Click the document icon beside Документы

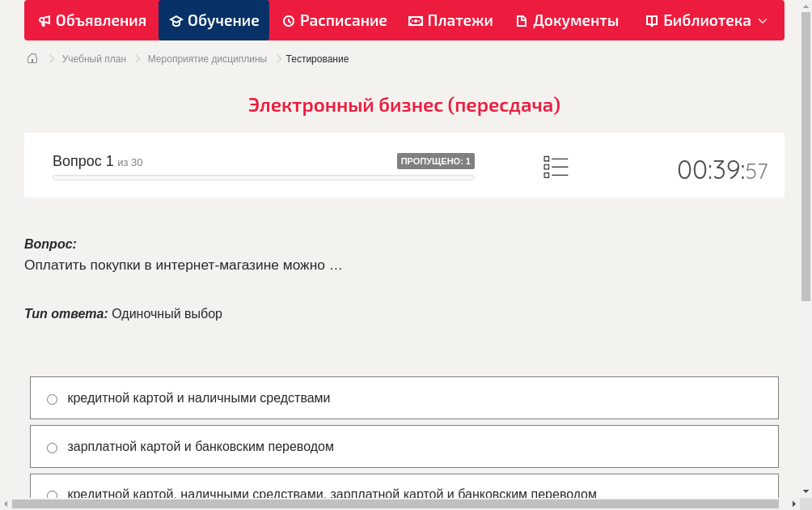coord(522,20)
